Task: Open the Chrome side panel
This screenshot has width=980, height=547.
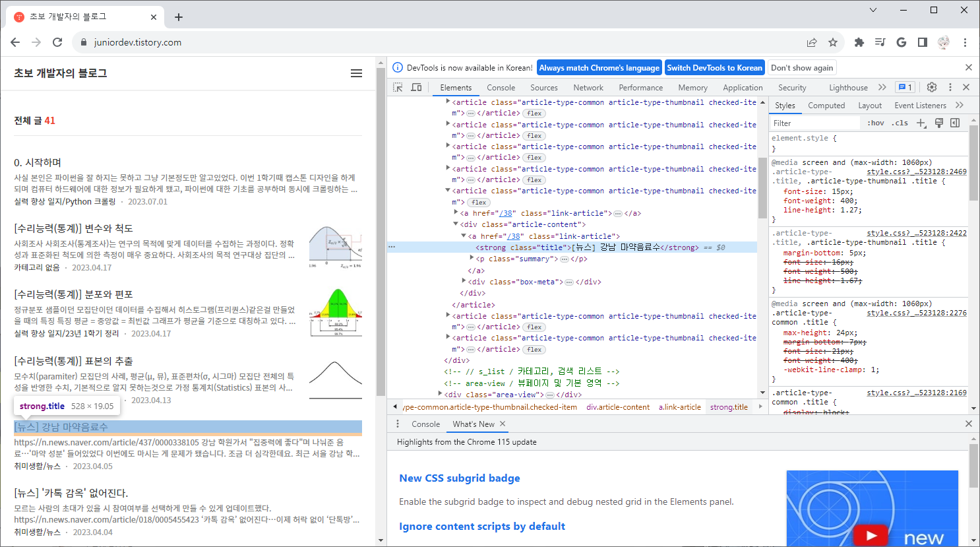Action: point(923,42)
